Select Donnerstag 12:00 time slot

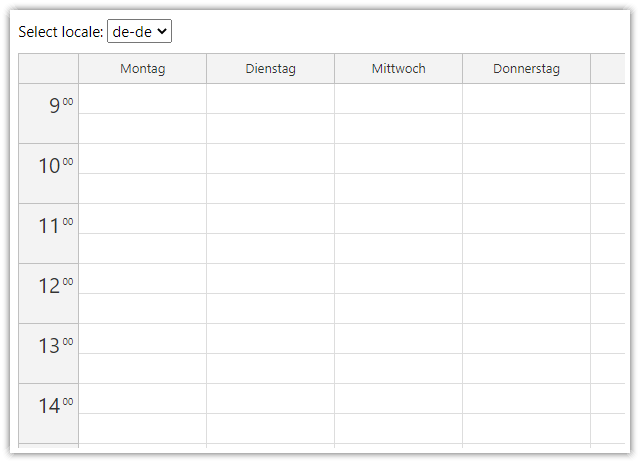pos(526,279)
